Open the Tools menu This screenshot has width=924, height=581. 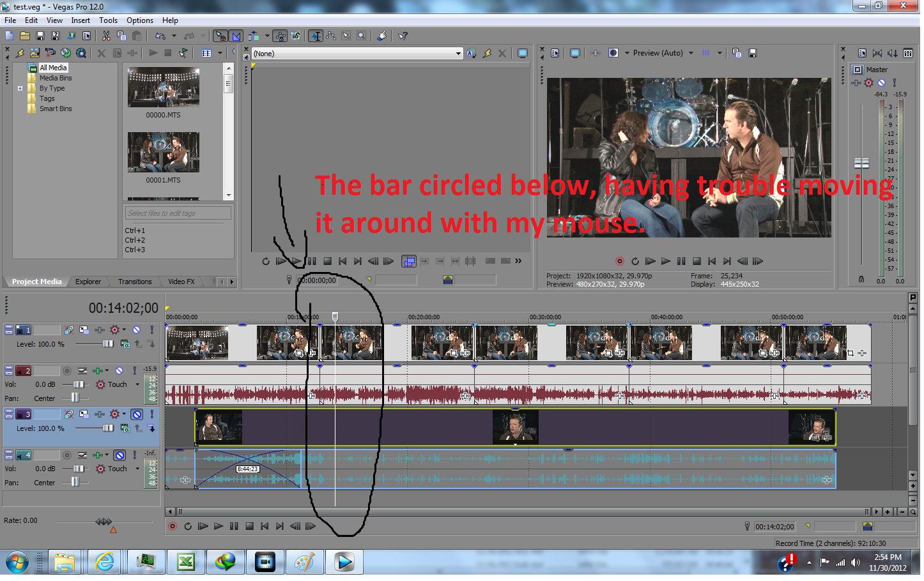point(109,20)
